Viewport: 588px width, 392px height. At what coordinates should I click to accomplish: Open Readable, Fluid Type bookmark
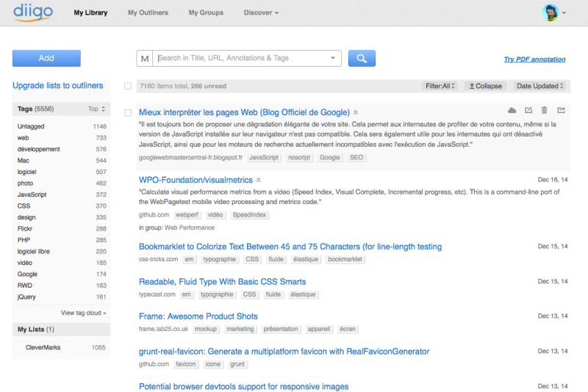[223, 282]
